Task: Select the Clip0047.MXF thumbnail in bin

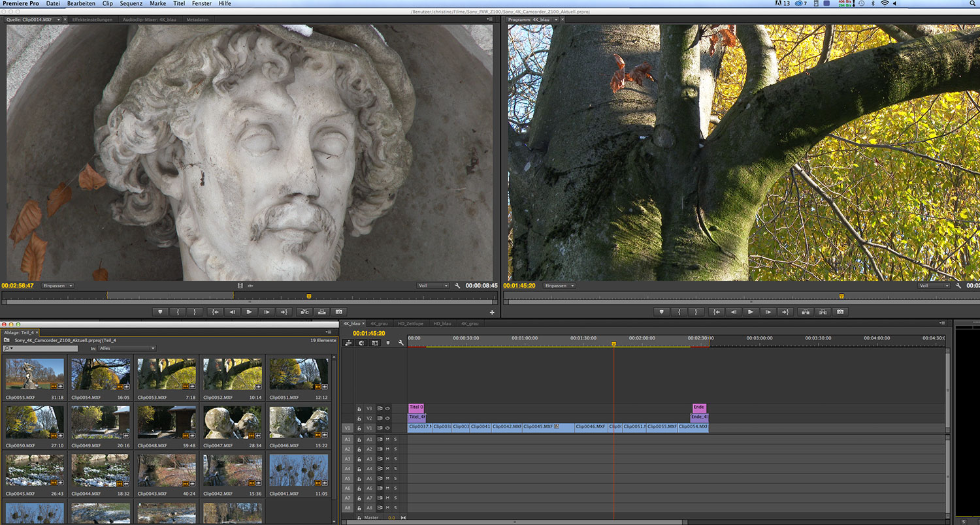Action: click(232, 423)
